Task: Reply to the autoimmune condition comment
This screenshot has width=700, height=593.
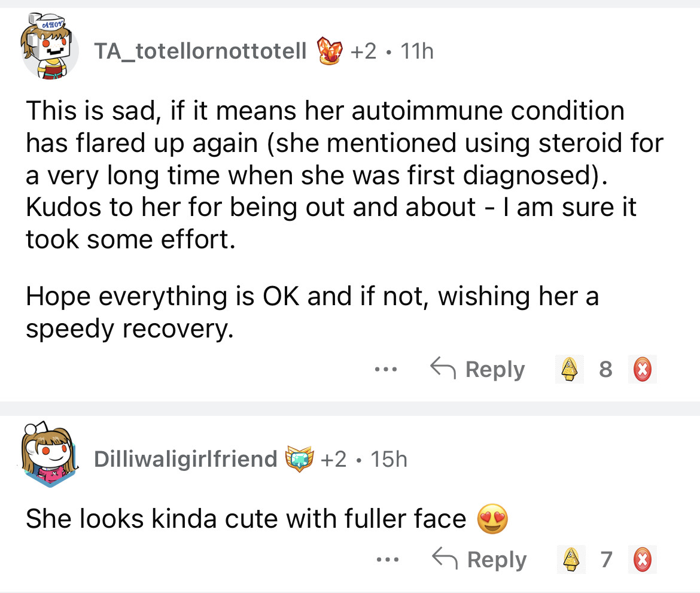Action: click(477, 370)
